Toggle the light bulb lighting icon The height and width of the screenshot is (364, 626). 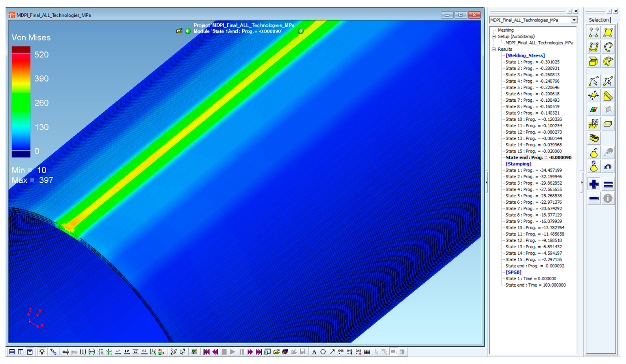(42, 352)
